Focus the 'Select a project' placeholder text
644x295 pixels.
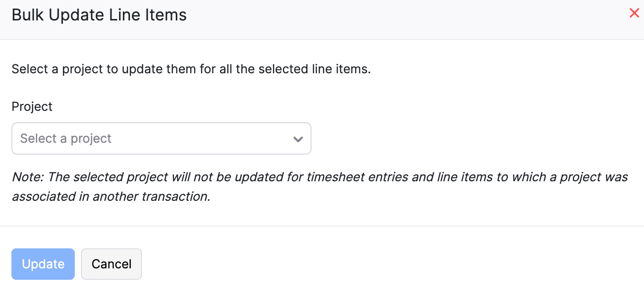[x=66, y=138]
